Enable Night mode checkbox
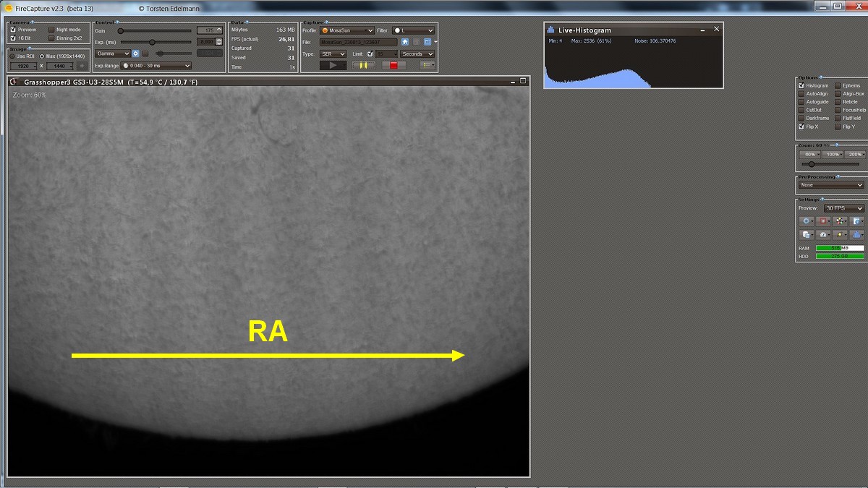 tap(51, 30)
